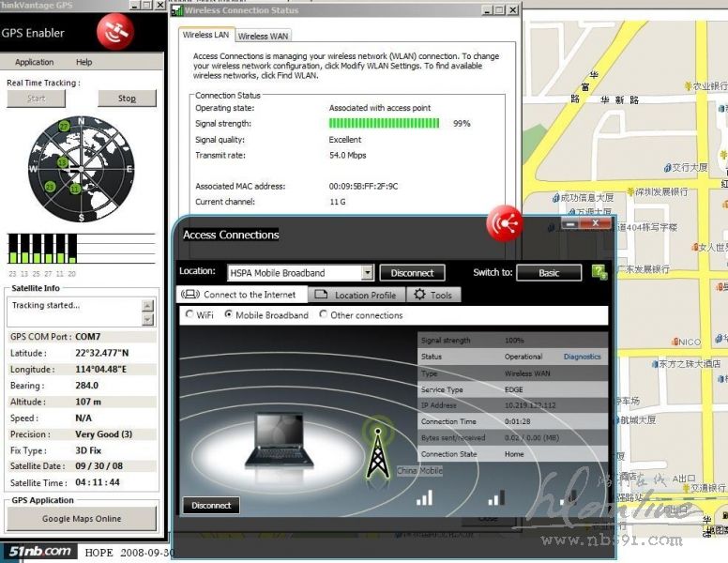Image resolution: width=728 pixels, height=563 pixels.
Task: Select the Mobile Broadband radio button
Action: (229, 315)
